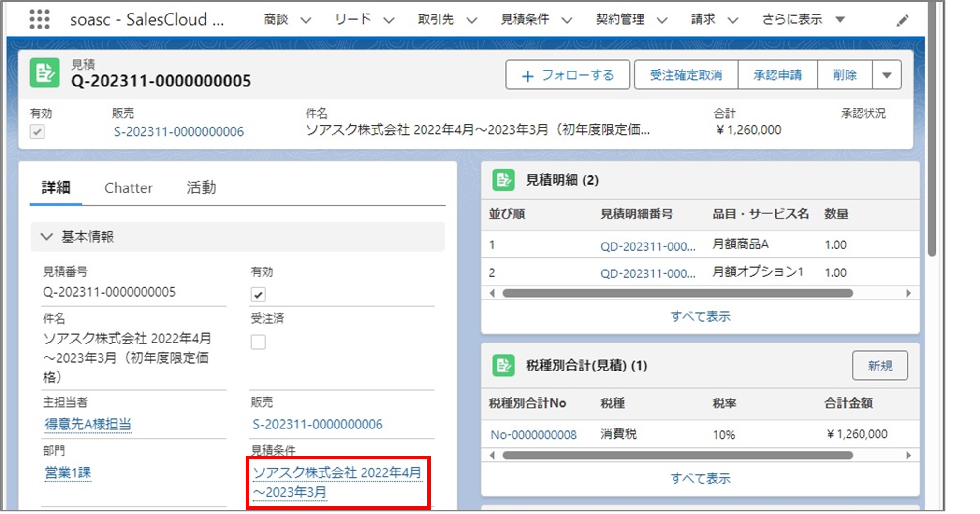Open the 請求 navigation tab

[703, 19]
